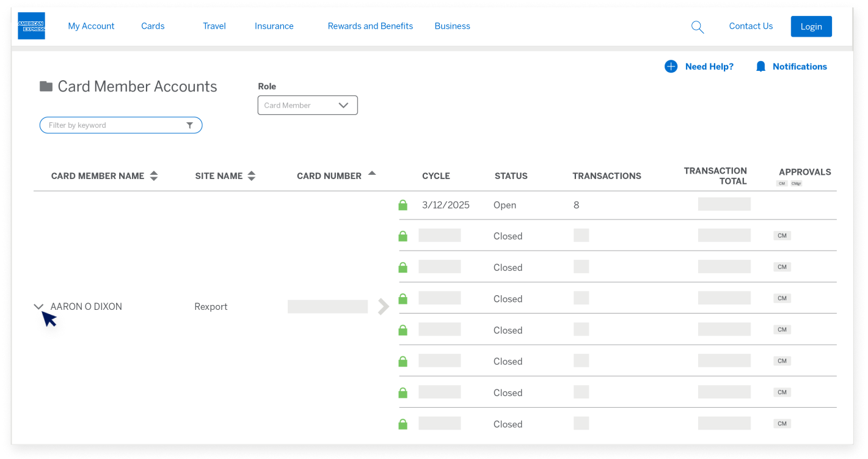This screenshot has height=459, width=868.
Task: Toggle sort on Site Name column
Action: (x=251, y=176)
